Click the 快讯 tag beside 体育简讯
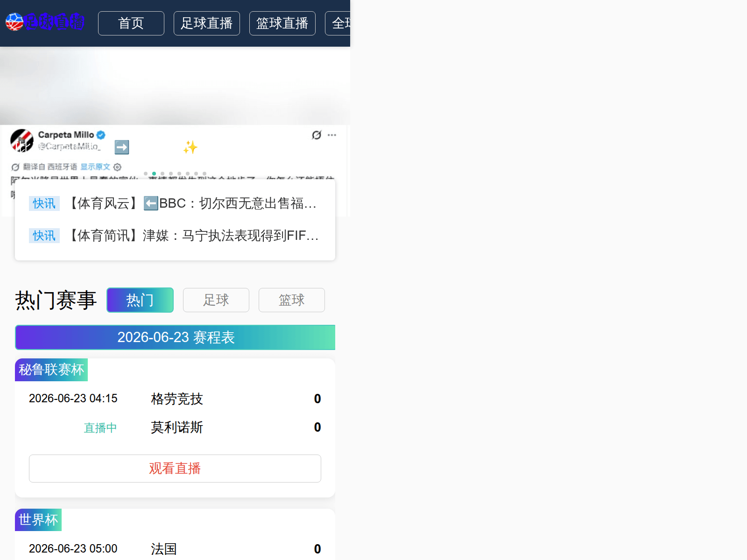Viewport: 747px width, 560px height. [44, 236]
